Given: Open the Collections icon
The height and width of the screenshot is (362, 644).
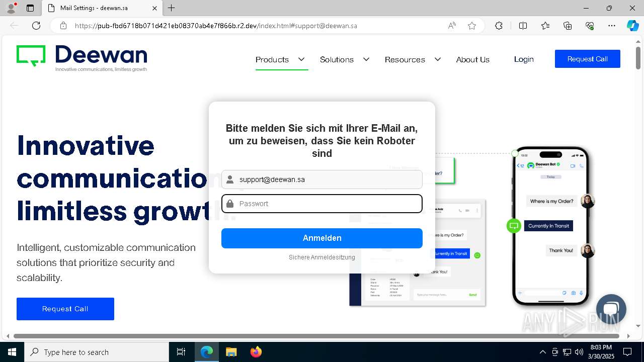Looking at the screenshot, I should pos(568,26).
